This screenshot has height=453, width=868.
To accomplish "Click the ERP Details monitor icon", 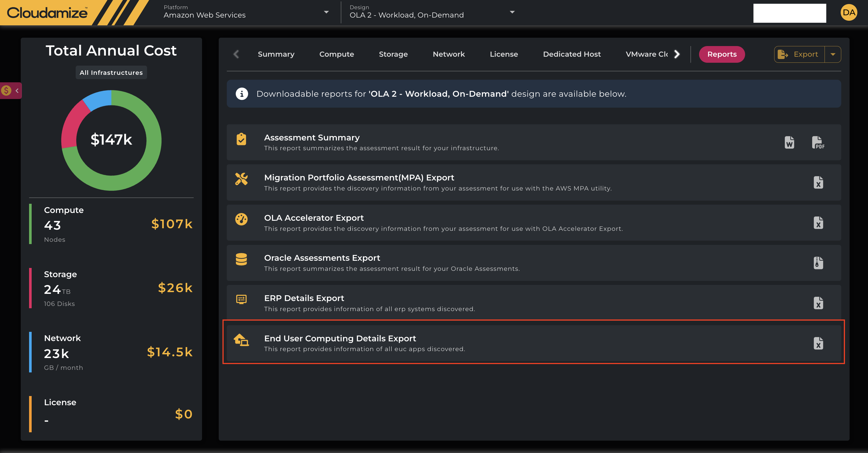I will coord(241,299).
